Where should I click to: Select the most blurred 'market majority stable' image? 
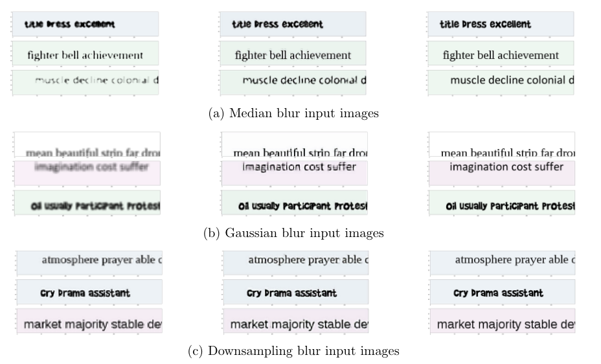(x=89, y=321)
